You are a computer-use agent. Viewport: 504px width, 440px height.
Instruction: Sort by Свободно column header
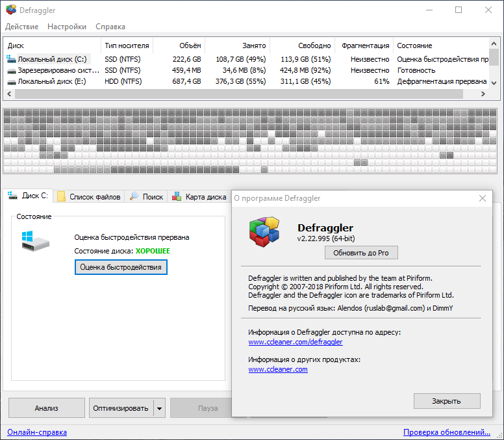click(303, 45)
